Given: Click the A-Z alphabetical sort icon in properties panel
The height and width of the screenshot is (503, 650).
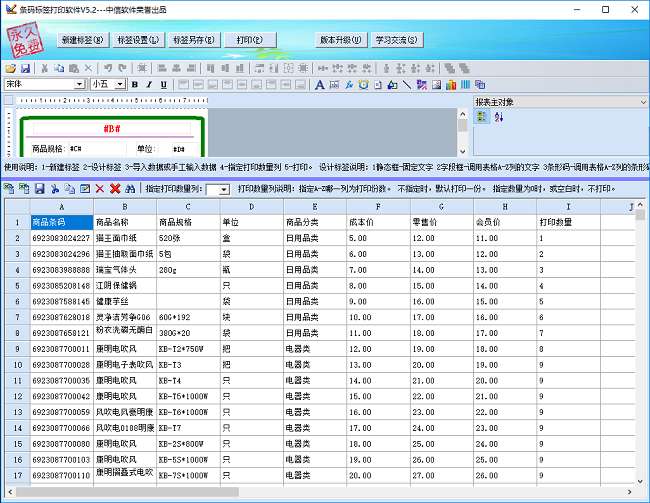Looking at the screenshot, I should pos(498,117).
